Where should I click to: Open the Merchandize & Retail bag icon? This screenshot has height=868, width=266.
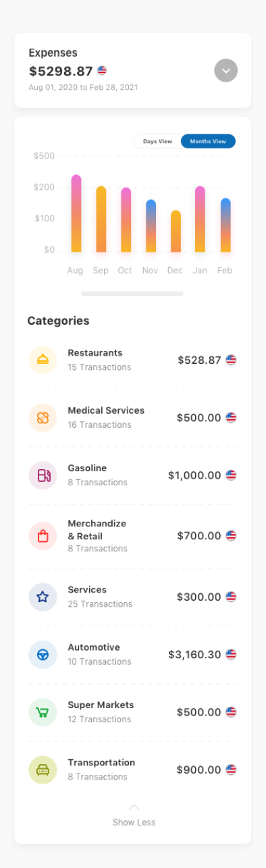[43, 536]
